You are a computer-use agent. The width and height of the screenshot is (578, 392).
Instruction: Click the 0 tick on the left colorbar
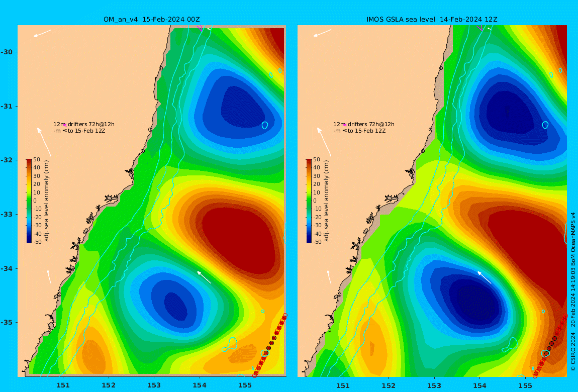[35, 201]
